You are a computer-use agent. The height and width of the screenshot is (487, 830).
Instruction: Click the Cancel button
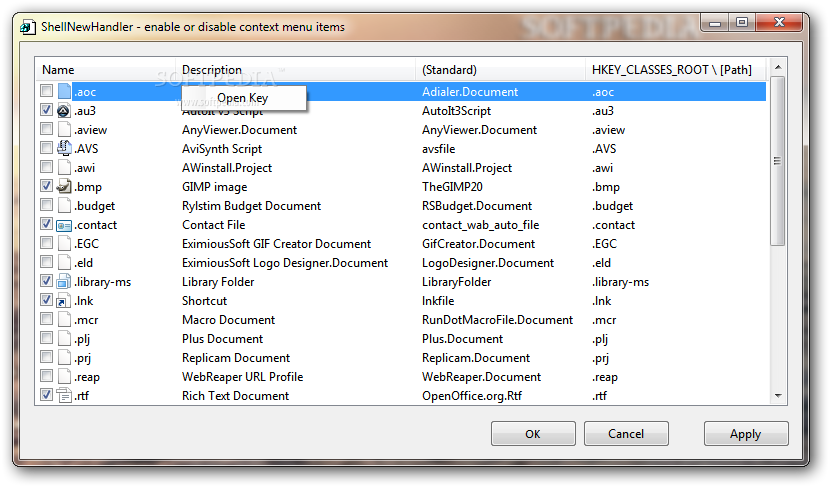(626, 434)
